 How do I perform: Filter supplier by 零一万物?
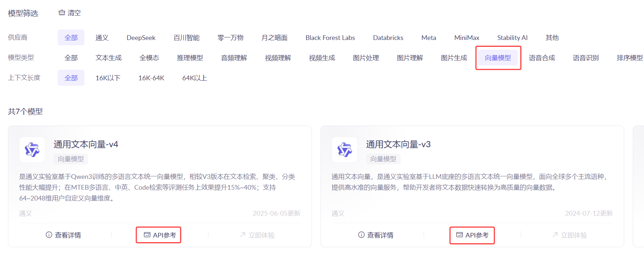click(x=230, y=37)
